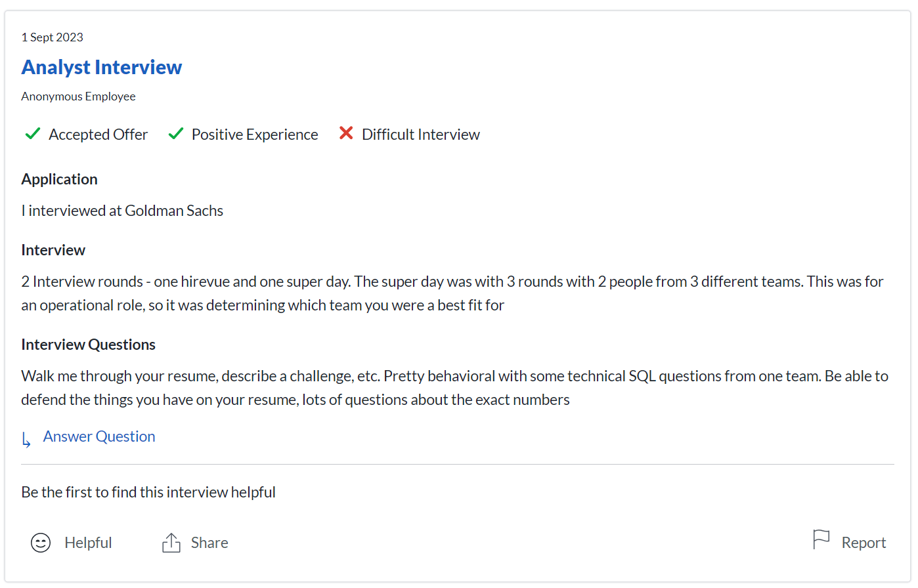918x588 pixels.
Task: Click the Application heading
Action: point(59,179)
